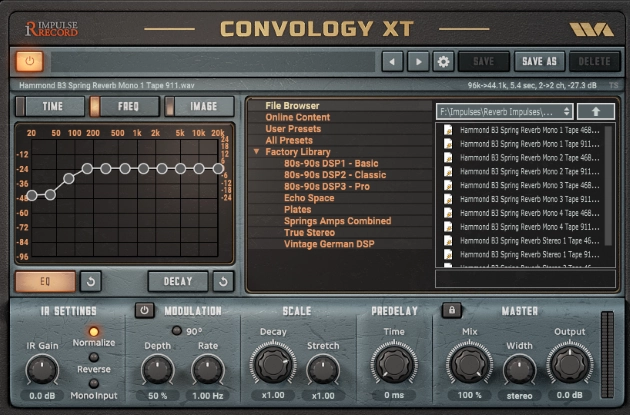Reset the decay curve with the icon beside DECAY

[223, 281]
